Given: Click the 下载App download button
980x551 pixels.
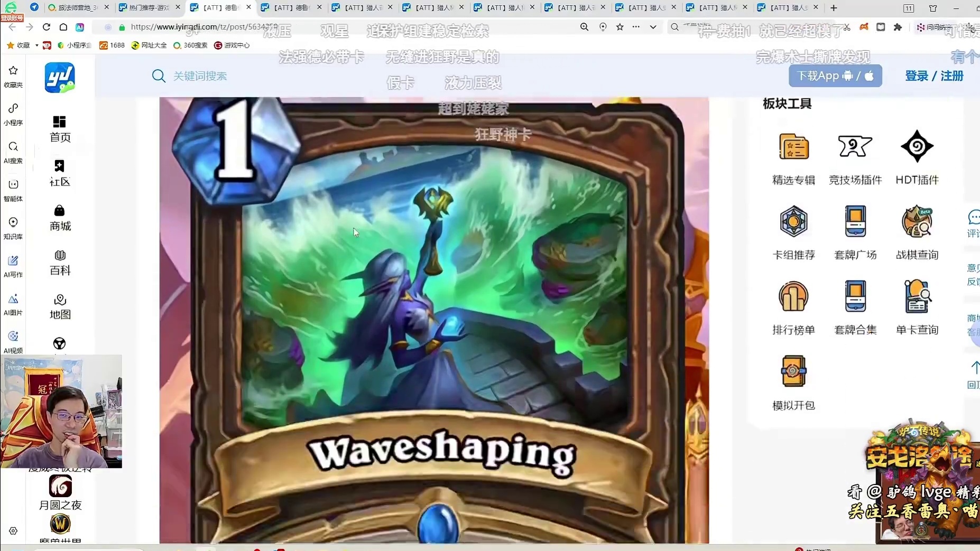Looking at the screenshot, I should (835, 76).
